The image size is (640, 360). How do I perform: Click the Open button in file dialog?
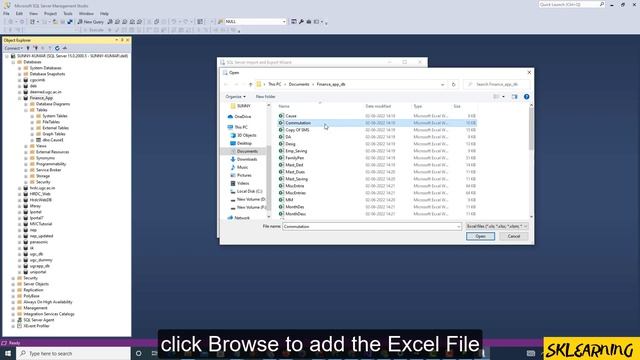click(x=480, y=236)
